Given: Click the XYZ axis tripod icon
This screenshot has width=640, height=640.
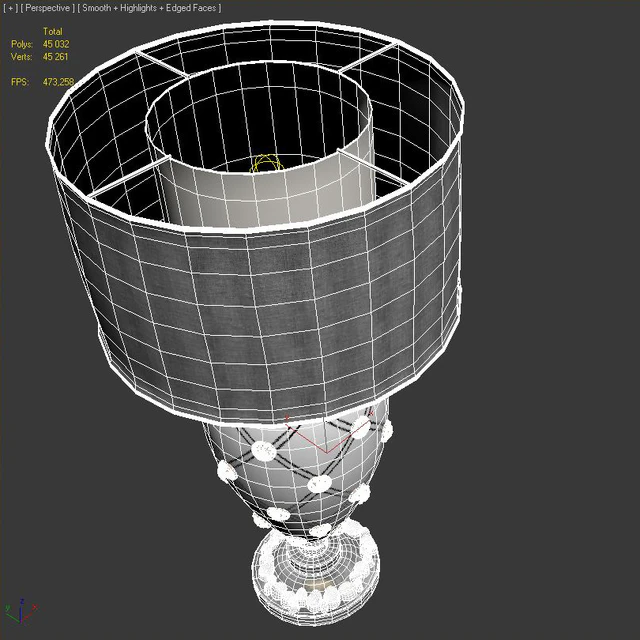Looking at the screenshot, I should [x=21, y=611].
